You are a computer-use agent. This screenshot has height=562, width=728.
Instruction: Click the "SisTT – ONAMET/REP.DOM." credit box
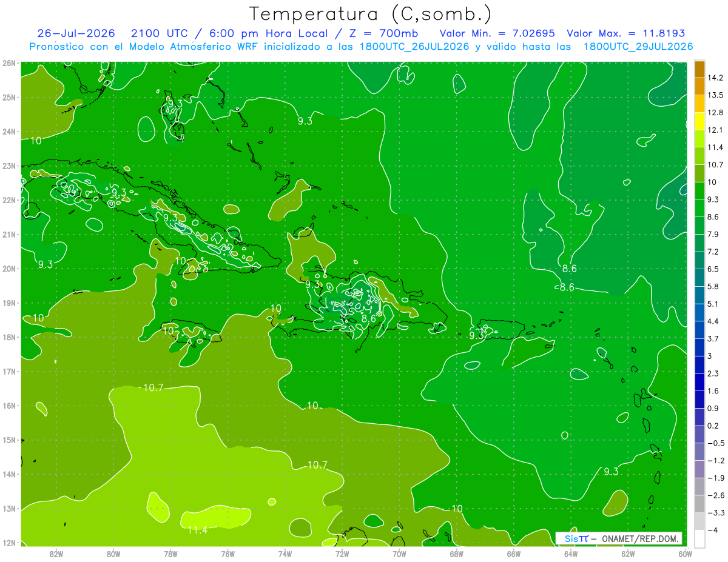[619, 538]
